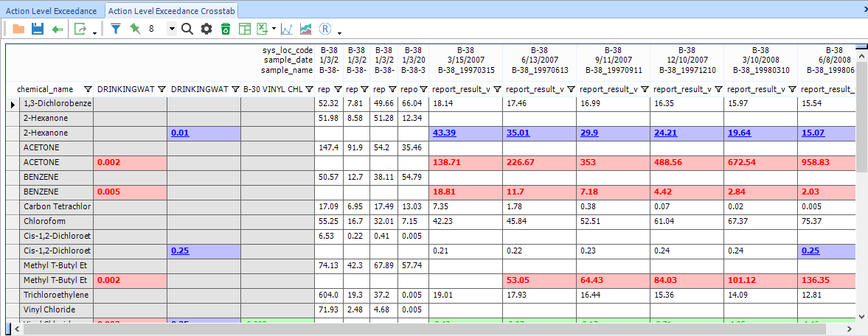Click the 24.21 link value
Viewport: 868px width, 336px height.
coord(665,133)
